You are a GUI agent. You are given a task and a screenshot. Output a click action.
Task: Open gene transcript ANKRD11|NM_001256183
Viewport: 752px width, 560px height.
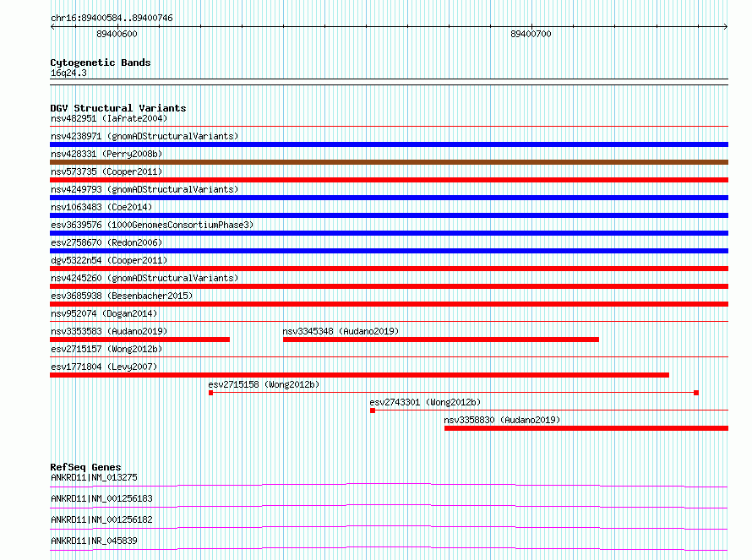click(101, 498)
